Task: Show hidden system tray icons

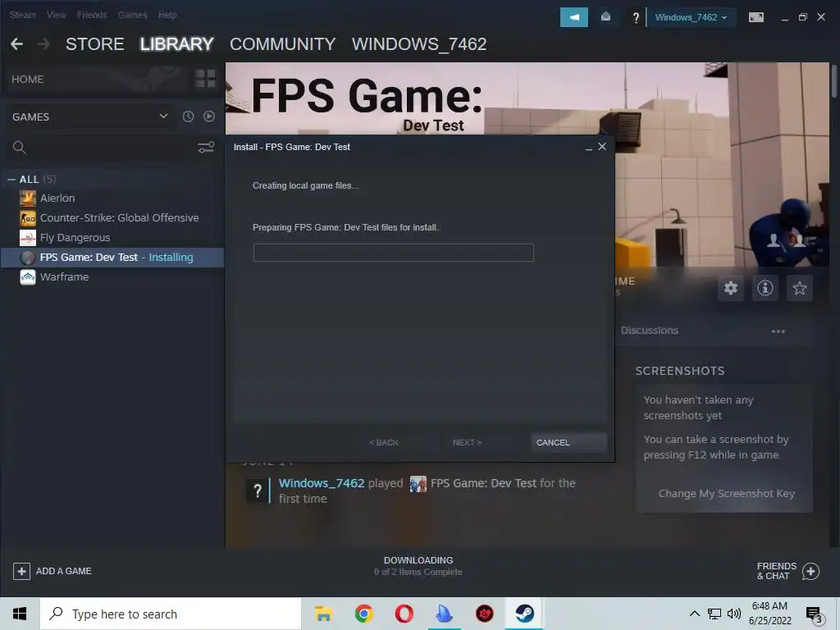Action: (x=694, y=614)
